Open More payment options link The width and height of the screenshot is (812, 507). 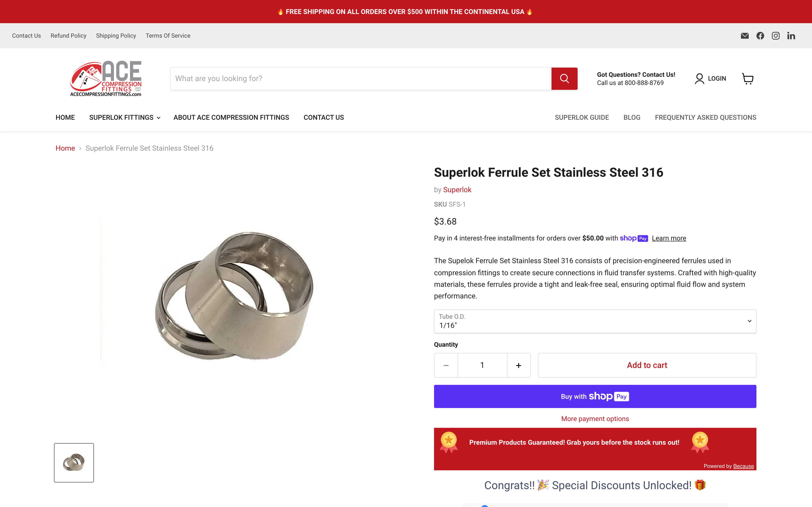(x=594, y=419)
